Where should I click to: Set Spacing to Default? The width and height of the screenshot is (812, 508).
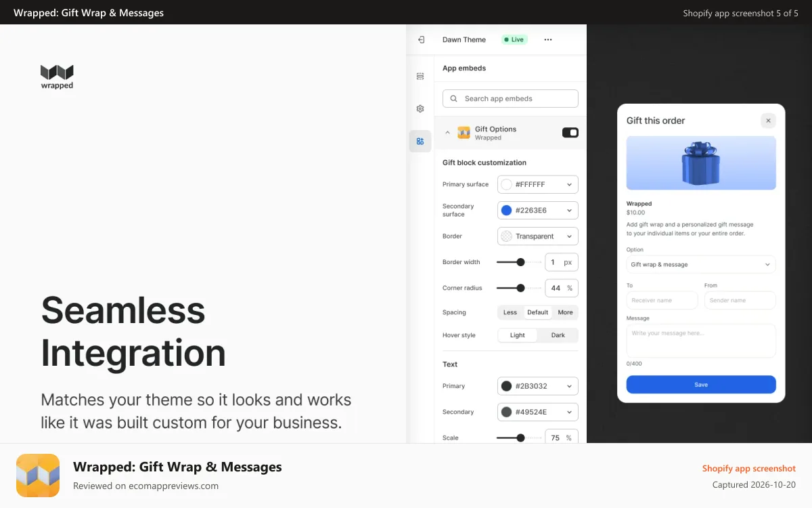[538, 313]
